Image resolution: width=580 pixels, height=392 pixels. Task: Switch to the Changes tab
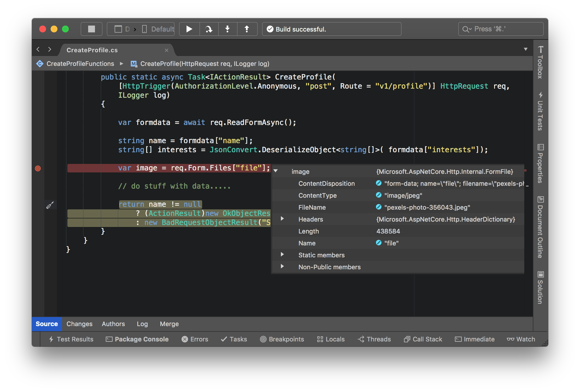[x=79, y=324]
